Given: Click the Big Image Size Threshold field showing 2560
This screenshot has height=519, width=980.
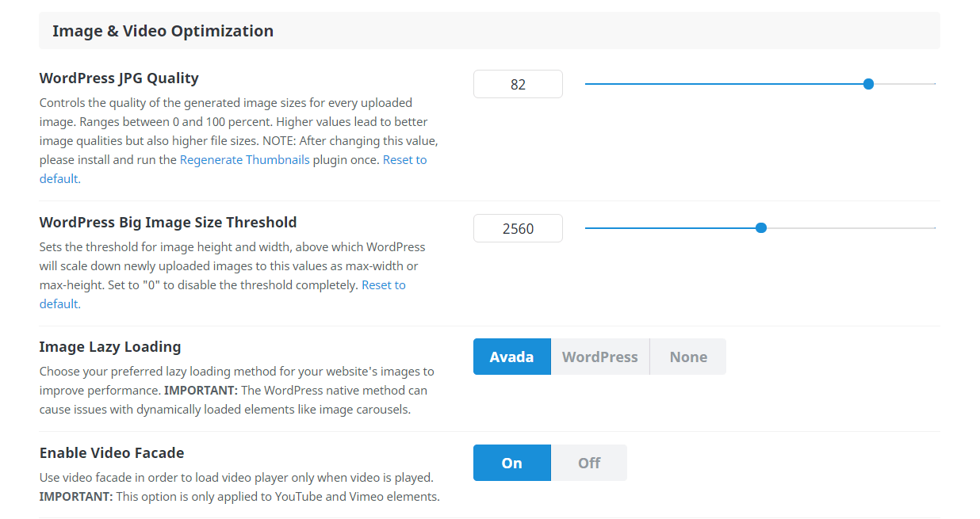Looking at the screenshot, I should point(518,228).
